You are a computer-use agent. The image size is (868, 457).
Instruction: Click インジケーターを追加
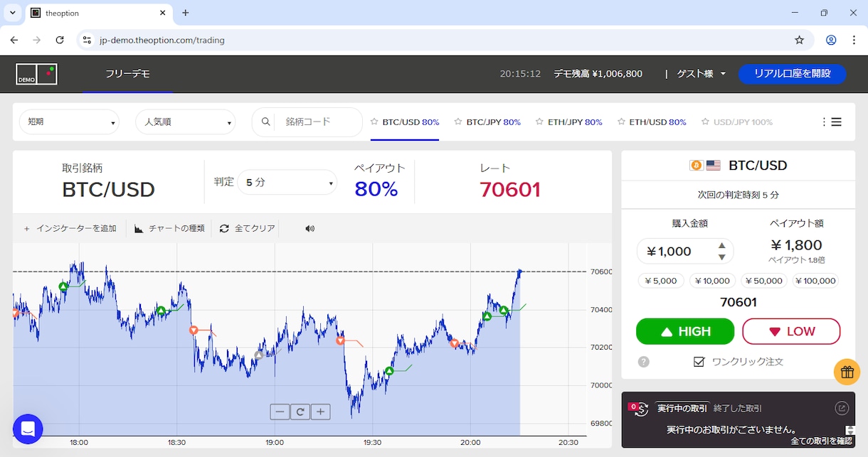point(70,229)
